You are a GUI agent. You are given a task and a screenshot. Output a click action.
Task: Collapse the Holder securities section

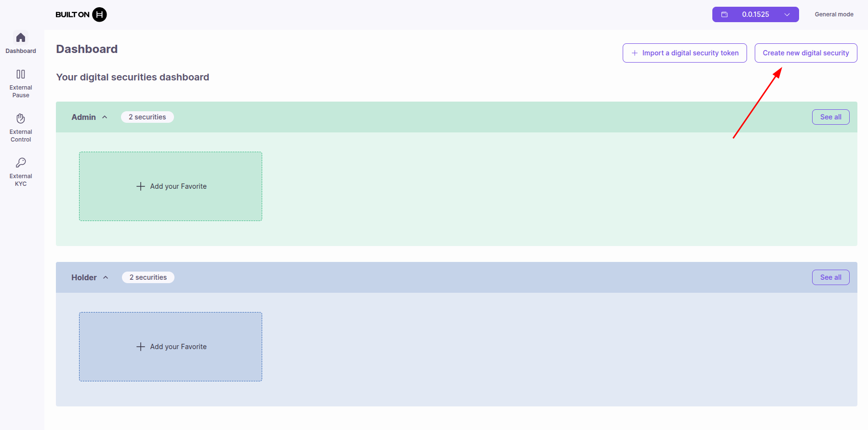point(106,277)
